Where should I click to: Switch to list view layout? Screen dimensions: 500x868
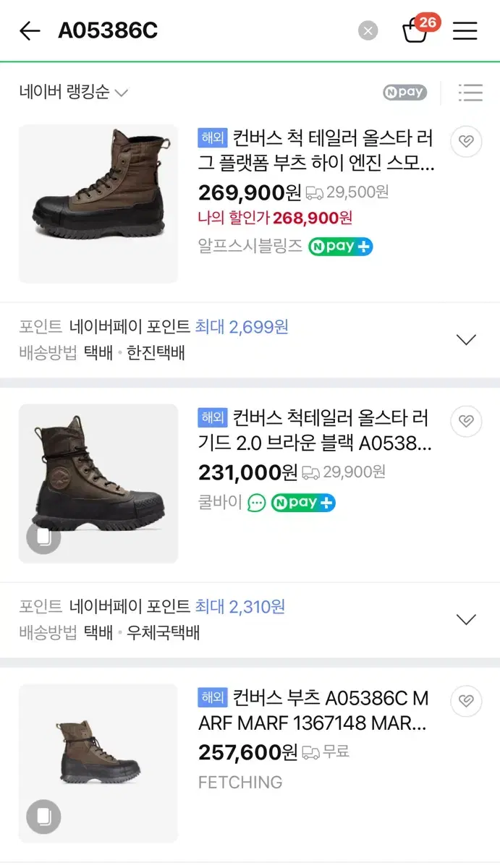(470, 93)
